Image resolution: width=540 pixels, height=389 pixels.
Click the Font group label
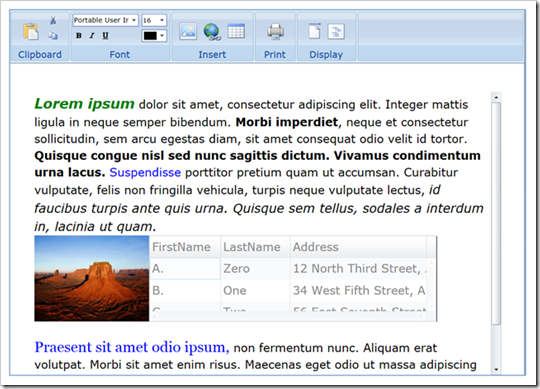[x=120, y=55]
